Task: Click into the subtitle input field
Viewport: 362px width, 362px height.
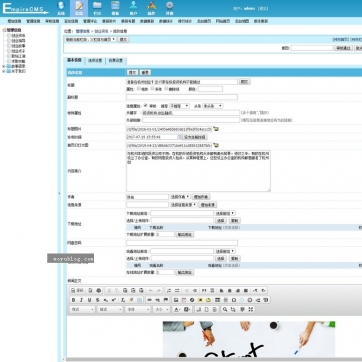Action: 182,97
